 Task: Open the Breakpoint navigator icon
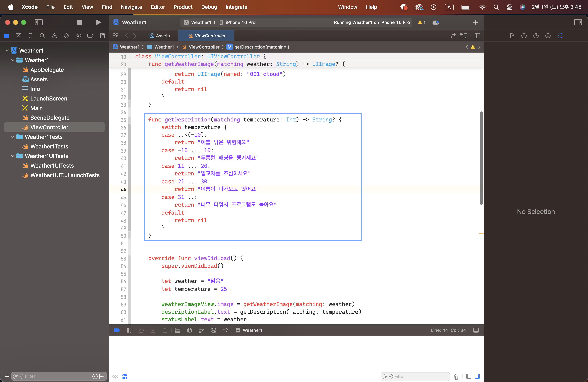(90, 36)
